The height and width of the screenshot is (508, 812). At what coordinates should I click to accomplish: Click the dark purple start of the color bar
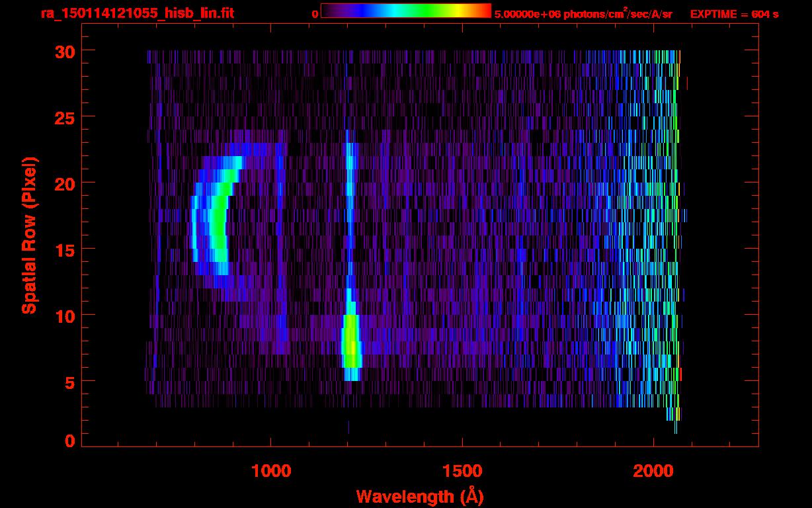(x=329, y=11)
